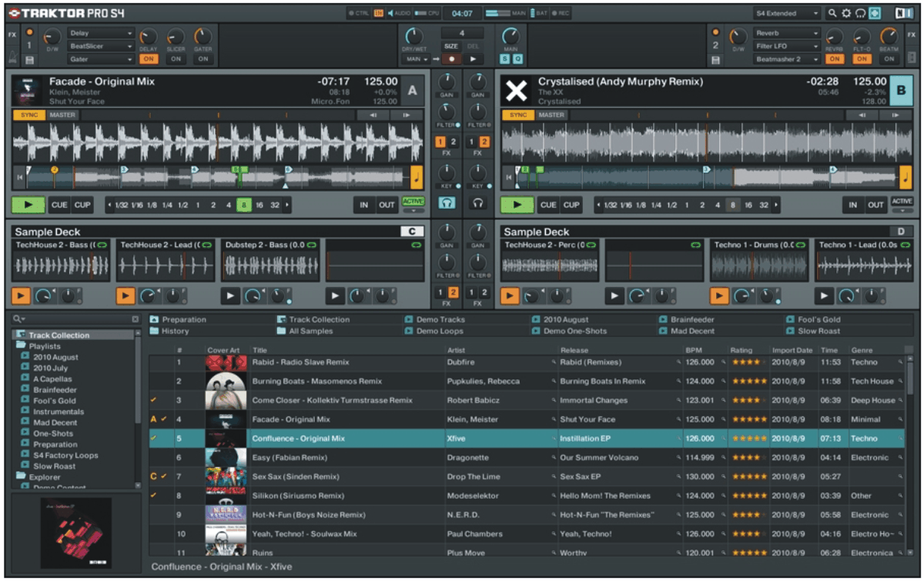The height and width of the screenshot is (581, 924).
Task: Click the search magnifier icon in header
Action: (832, 13)
